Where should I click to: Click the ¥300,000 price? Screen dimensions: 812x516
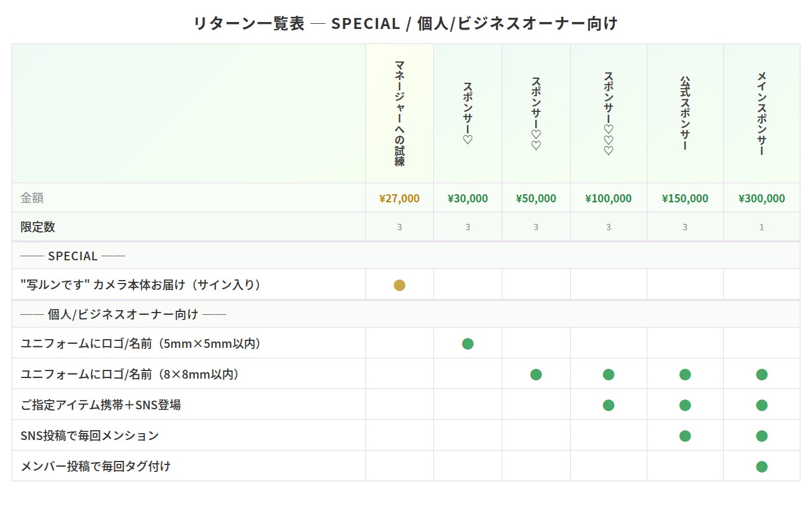click(762, 198)
